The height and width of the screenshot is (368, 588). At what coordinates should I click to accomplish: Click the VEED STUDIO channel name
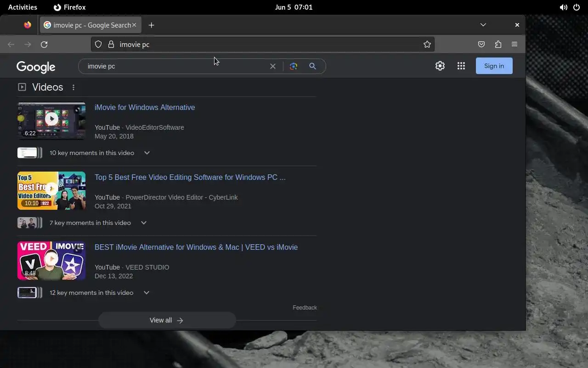click(x=147, y=267)
